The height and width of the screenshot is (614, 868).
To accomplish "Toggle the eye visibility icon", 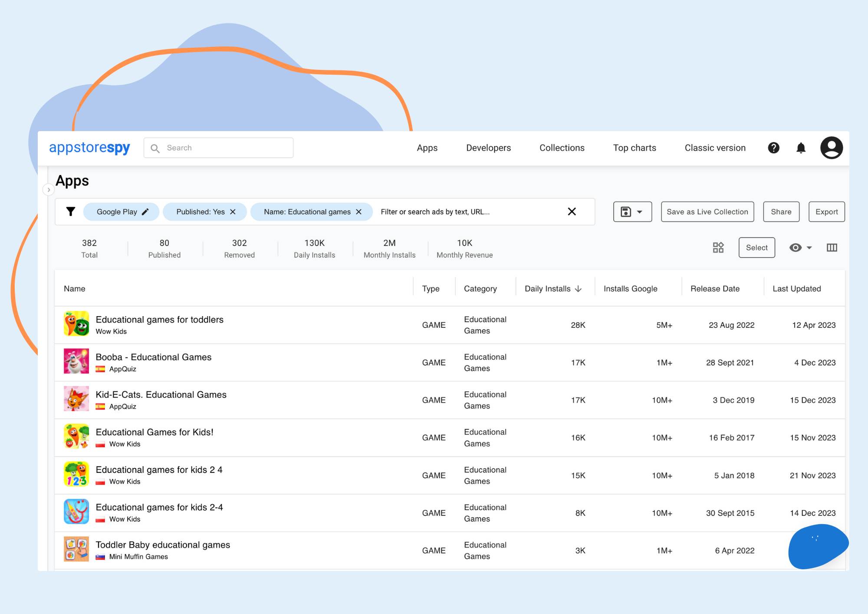I will point(795,248).
